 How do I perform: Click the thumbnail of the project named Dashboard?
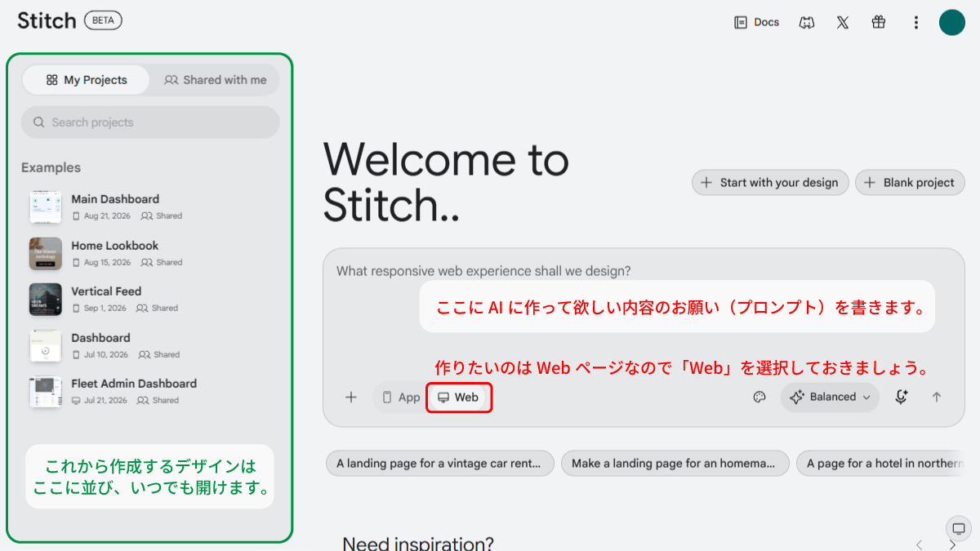click(x=46, y=345)
